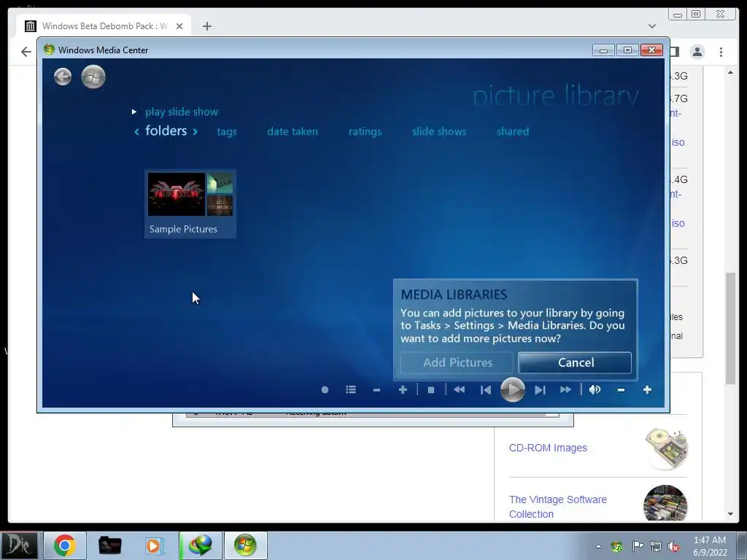Image resolution: width=747 pixels, height=560 pixels.
Task: Switch to Windows Media Center taskbar icon
Action: coord(245,545)
